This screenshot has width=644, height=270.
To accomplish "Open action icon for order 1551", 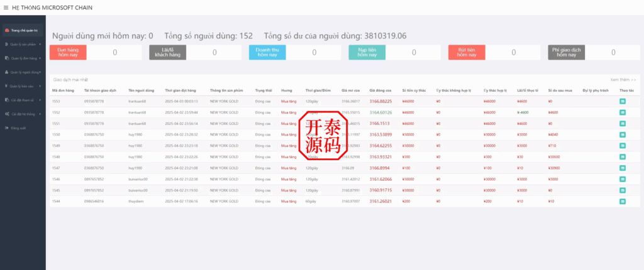I will click(x=623, y=123).
